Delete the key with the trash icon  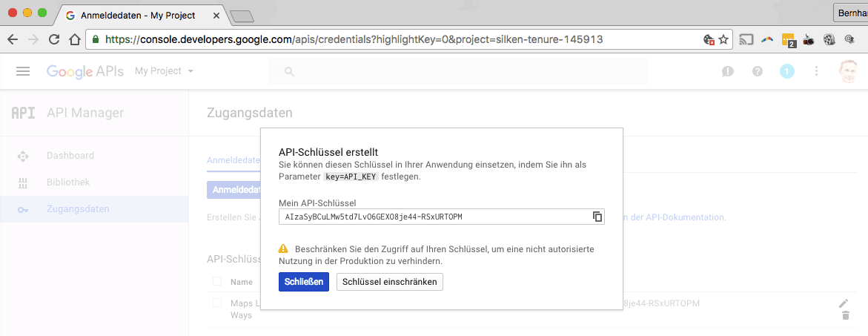click(x=845, y=315)
